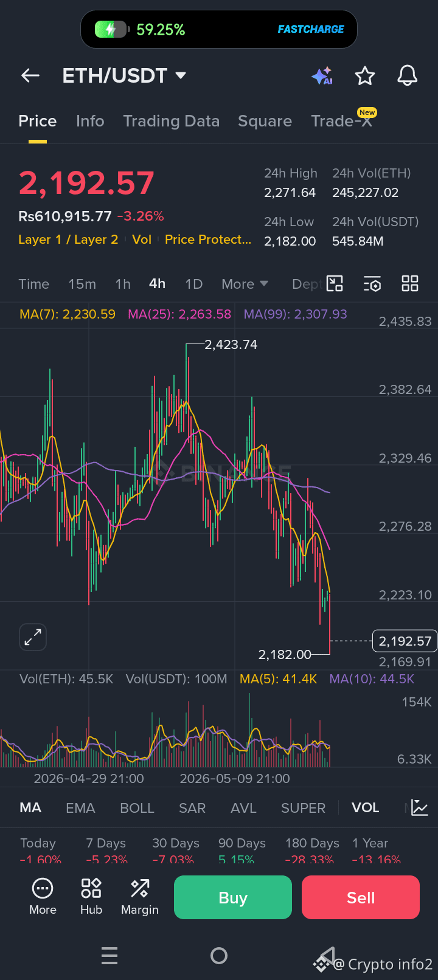Toggle the SUPER indicator
The height and width of the screenshot is (980, 438).
point(303,808)
